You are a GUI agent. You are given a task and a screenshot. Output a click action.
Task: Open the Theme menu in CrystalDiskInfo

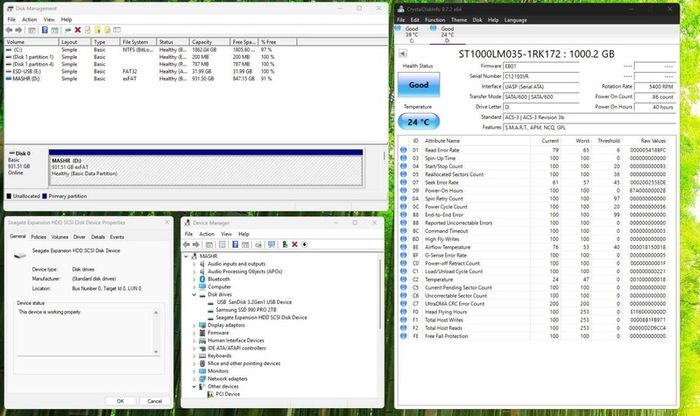coord(459,20)
